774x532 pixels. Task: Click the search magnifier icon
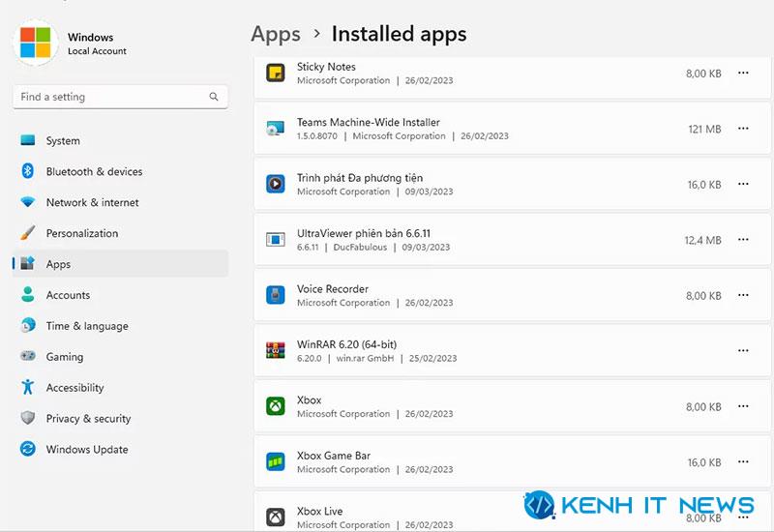[x=214, y=97]
